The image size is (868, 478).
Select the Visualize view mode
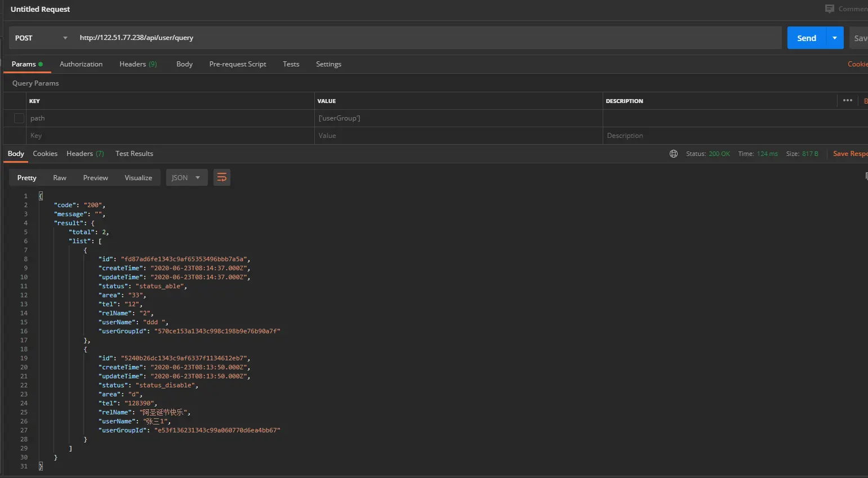pos(139,177)
